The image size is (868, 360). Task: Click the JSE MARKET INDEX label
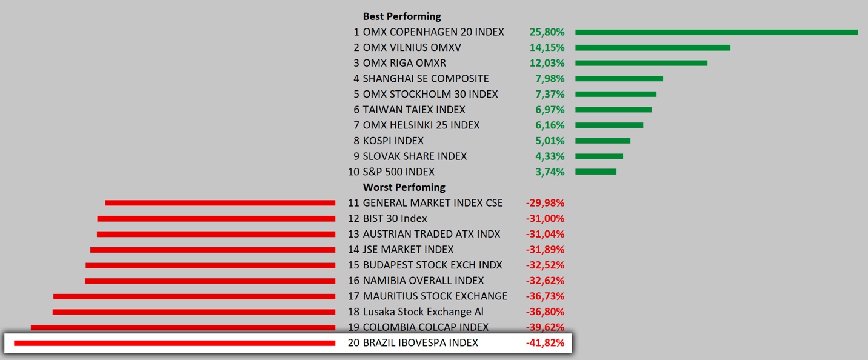408,250
